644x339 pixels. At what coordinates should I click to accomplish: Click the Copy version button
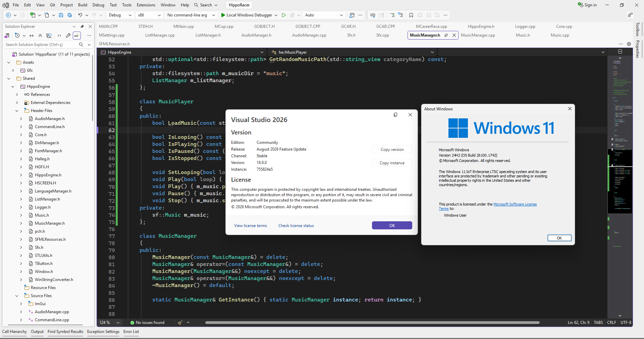(392, 150)
